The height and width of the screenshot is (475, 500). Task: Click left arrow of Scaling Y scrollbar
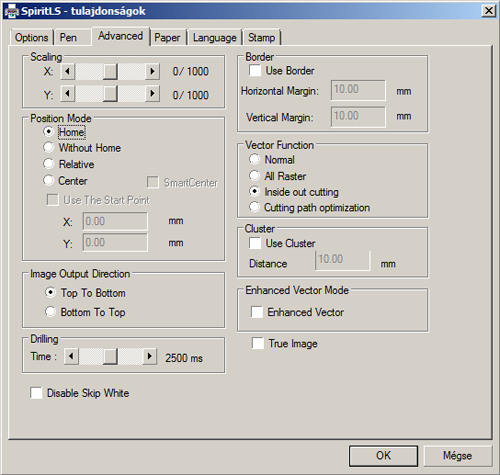pos(68,94)
